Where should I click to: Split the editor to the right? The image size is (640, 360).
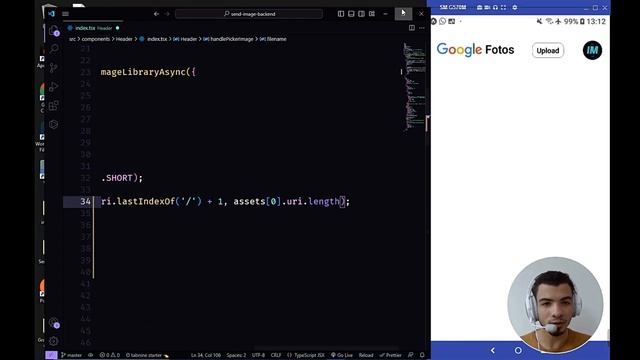coord(412,28)
